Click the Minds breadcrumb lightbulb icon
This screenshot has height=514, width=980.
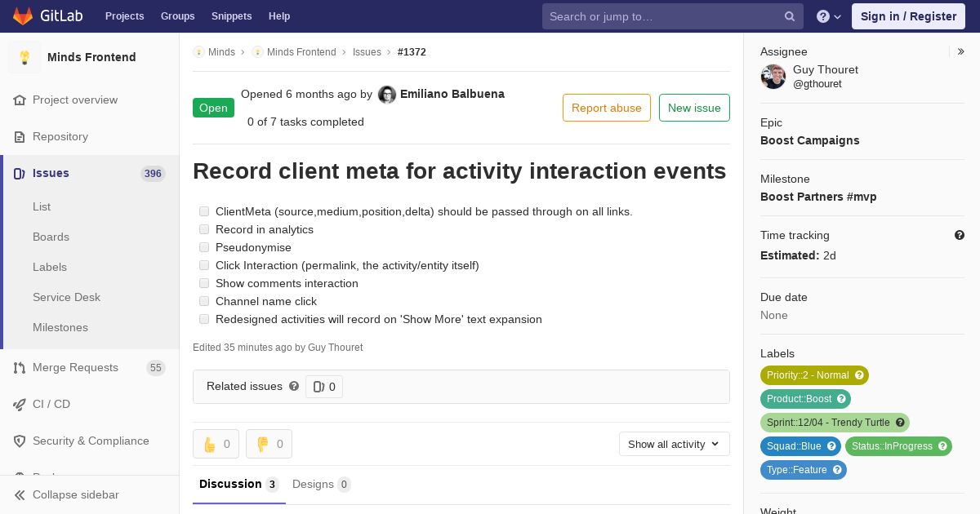pos(198,52)
